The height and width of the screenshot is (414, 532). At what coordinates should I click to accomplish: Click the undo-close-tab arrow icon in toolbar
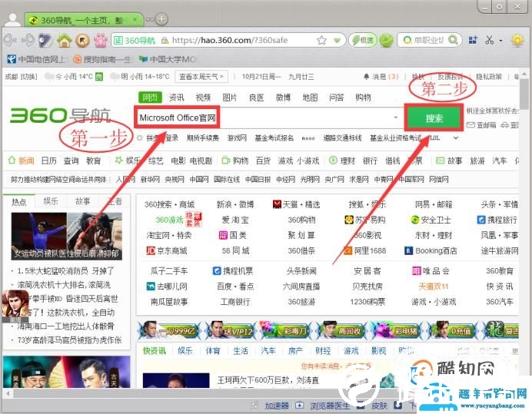(82, 41)
